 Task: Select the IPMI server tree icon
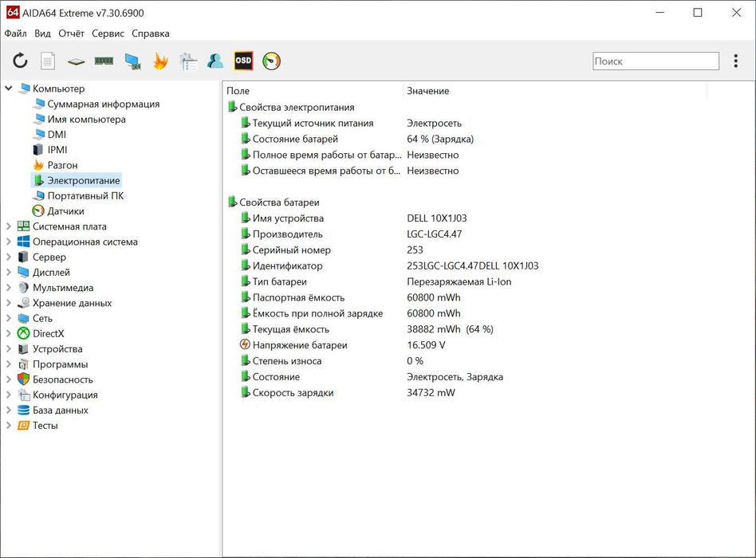(37, 150)
